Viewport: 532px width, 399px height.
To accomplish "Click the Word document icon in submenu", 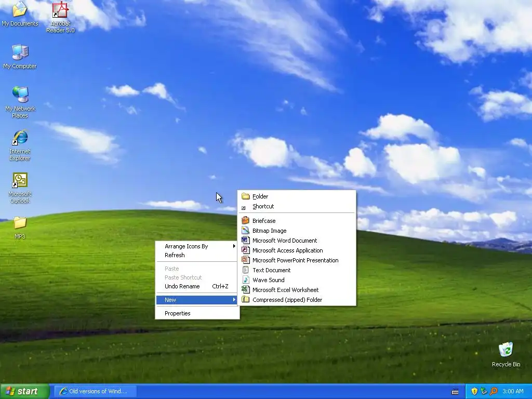I will click(245, 240).
